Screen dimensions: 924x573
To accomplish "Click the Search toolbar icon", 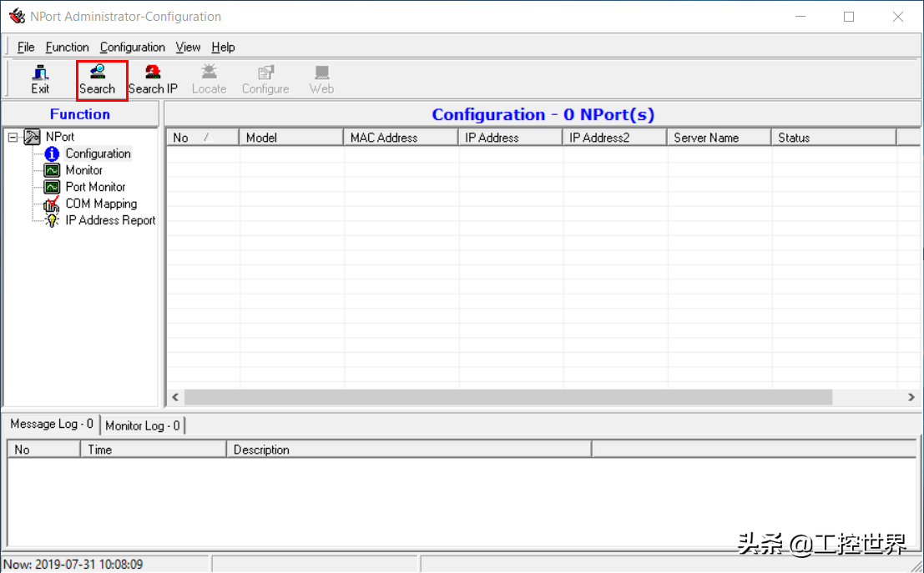I will (98, 79).
